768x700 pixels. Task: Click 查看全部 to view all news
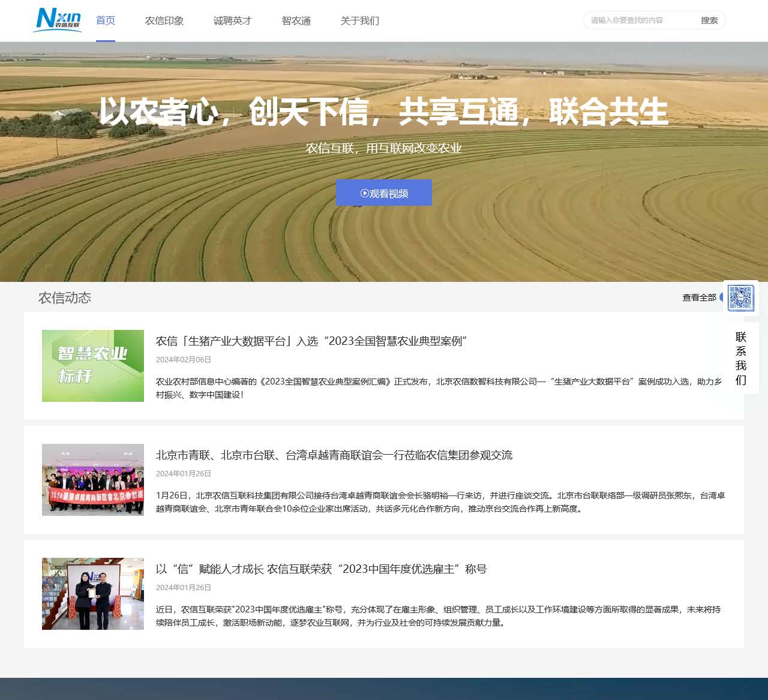[x=699, y=298]
